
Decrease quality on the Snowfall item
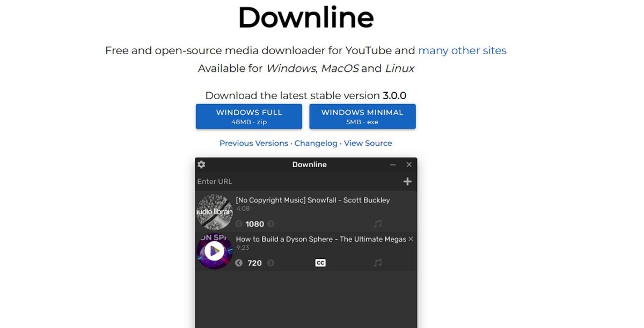click(239, 224)
